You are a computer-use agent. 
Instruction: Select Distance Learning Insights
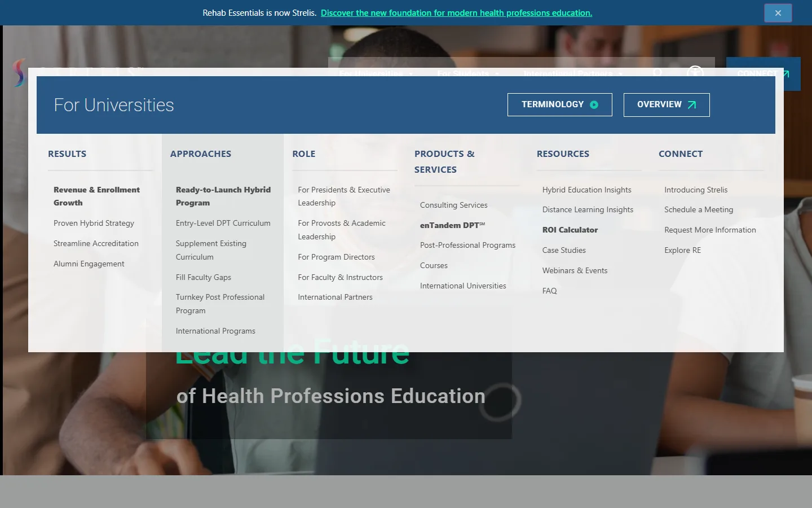[588, 209]
